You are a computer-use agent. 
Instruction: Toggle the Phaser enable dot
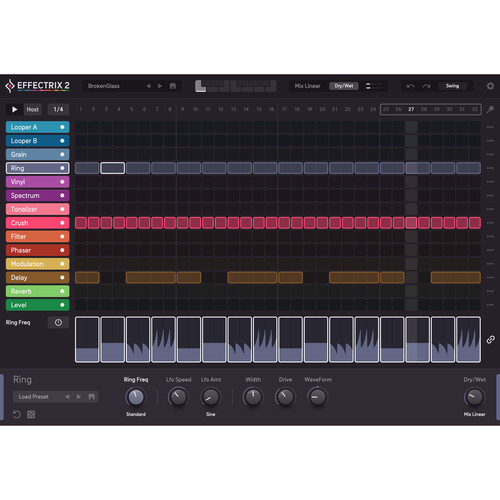pyautogui.click(x=62, y=250)
